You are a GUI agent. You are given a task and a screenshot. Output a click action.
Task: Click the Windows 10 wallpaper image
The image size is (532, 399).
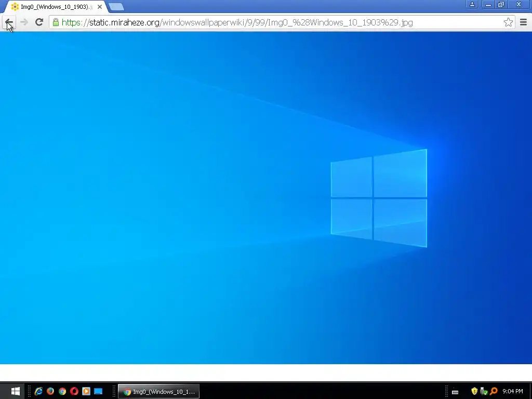(x=266, y=198)
